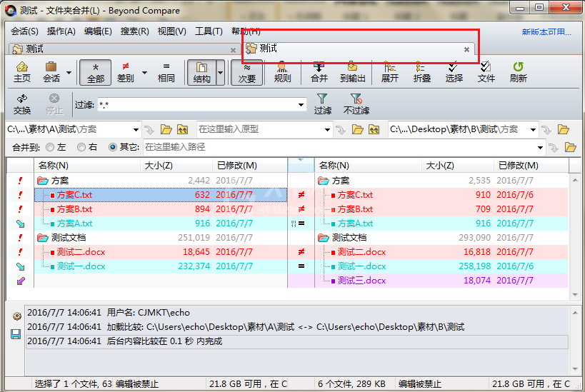Screen dimensions: 585x392
Task: Toggle the 次要 minor differences button
Action: [247, 72]
